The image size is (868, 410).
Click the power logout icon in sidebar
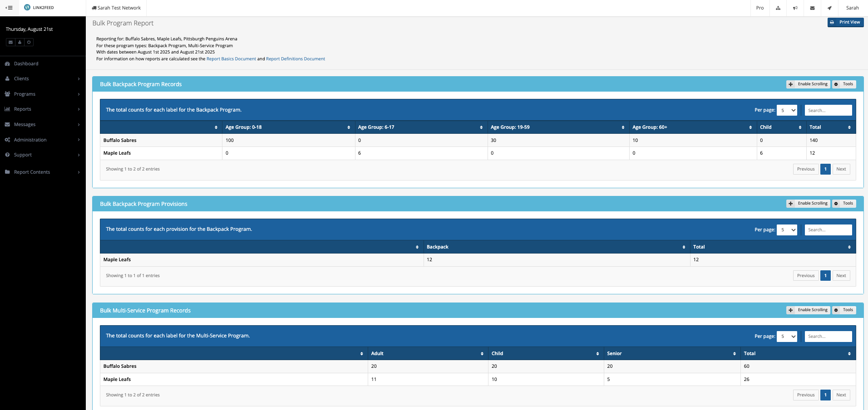[x=29, y=42]
